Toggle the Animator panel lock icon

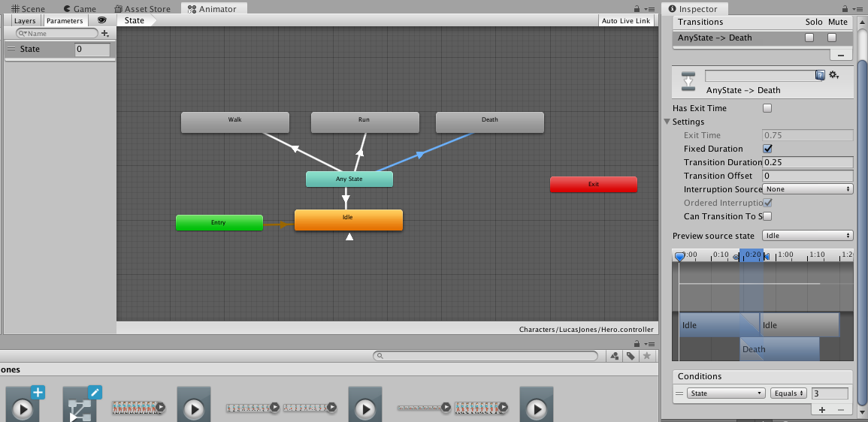click(637, 9)
